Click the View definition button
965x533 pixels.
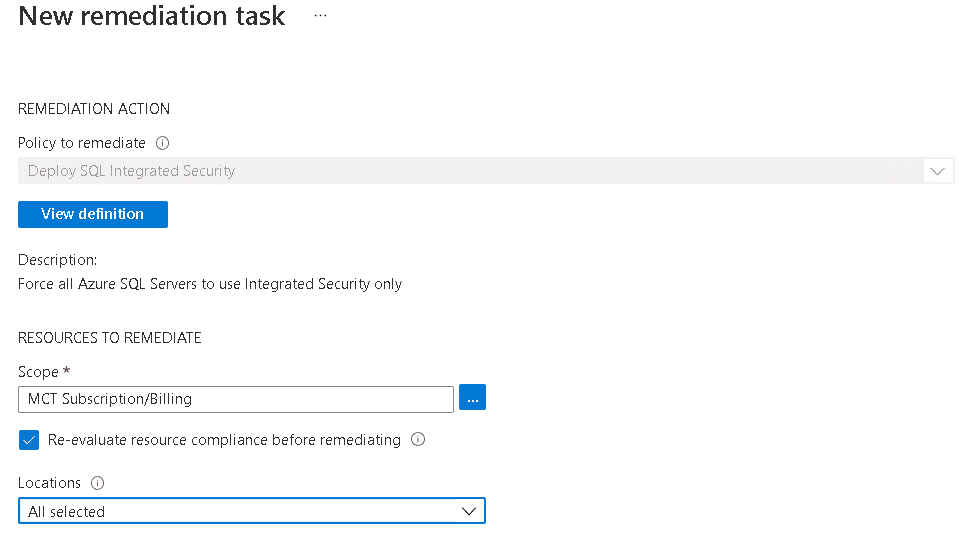[93, 214]
